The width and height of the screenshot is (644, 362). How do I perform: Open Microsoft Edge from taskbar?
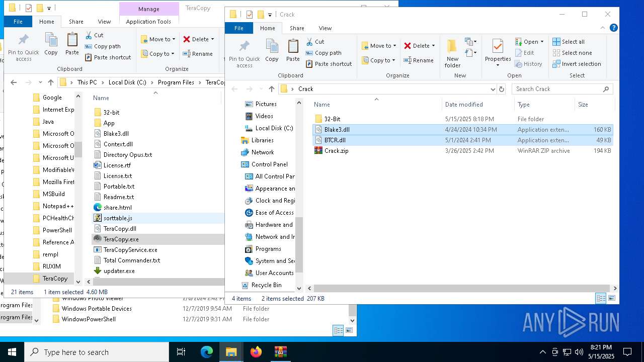207,352
